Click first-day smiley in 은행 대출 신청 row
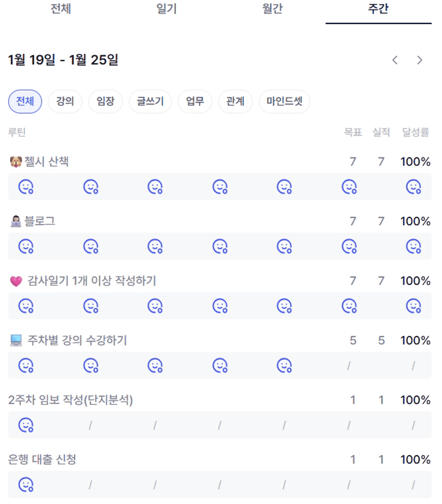 (26, 485)
